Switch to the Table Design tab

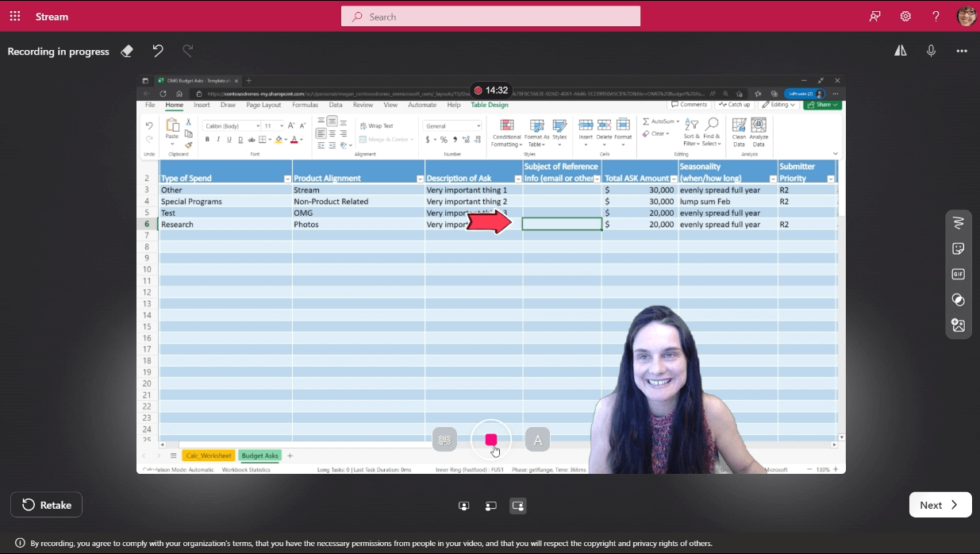[490, 105]
